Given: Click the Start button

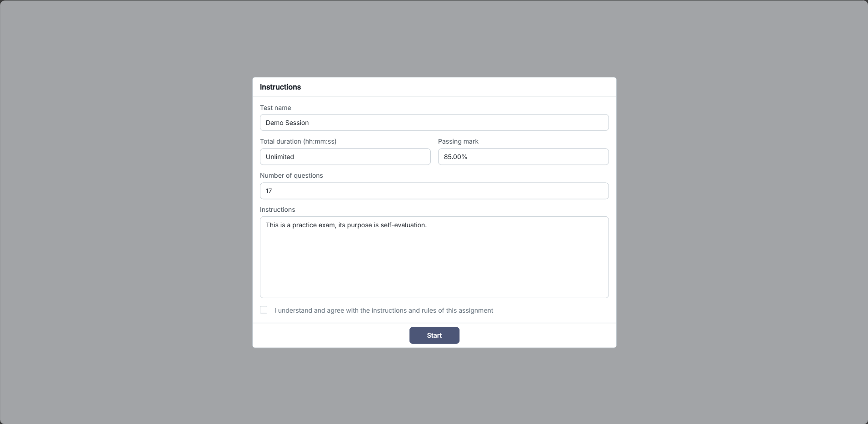Looking at the screenshot, I should [x=434, y=335].
